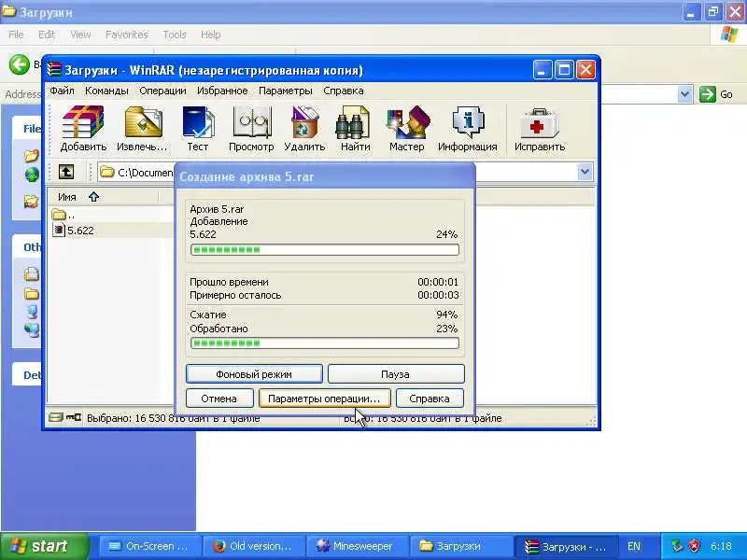
Task: Expand the WinRAR path dropdown
Action: [x=585, y=172]
